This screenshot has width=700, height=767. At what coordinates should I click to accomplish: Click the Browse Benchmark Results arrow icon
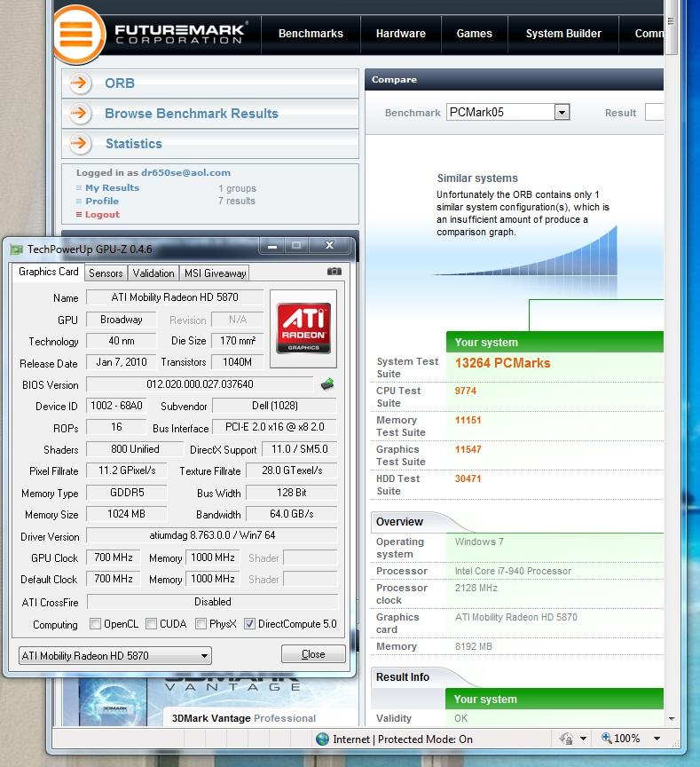click(x=79, y=114)
